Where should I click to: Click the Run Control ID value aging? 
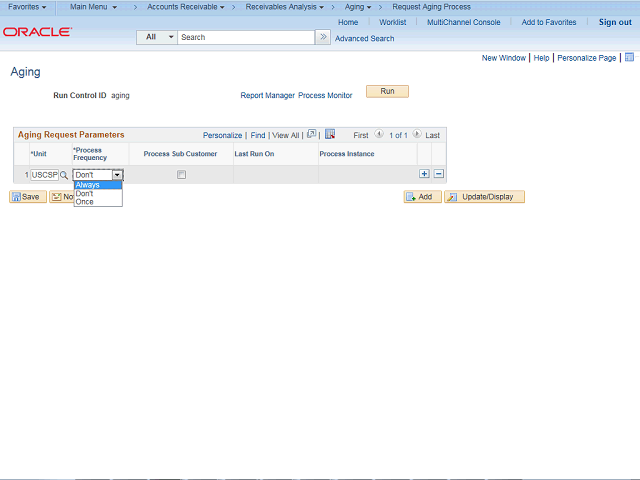[120, 95]
